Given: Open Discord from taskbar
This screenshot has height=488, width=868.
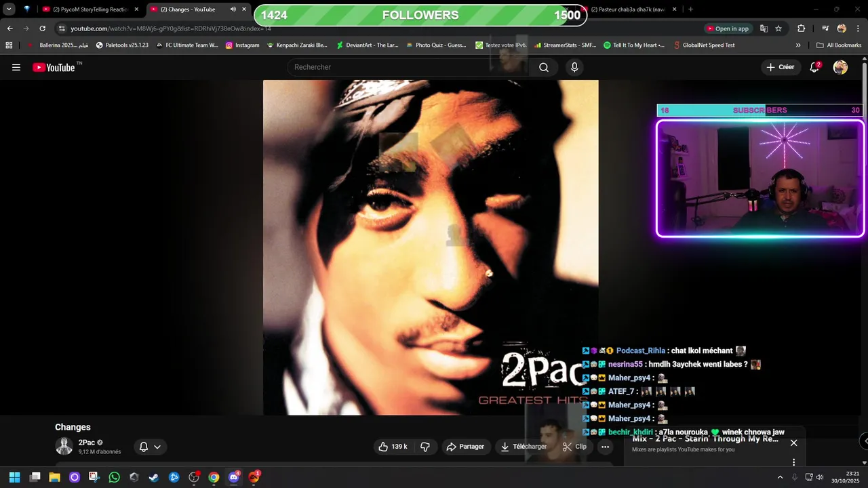Looking at the screenshot, I should [234, 477].
